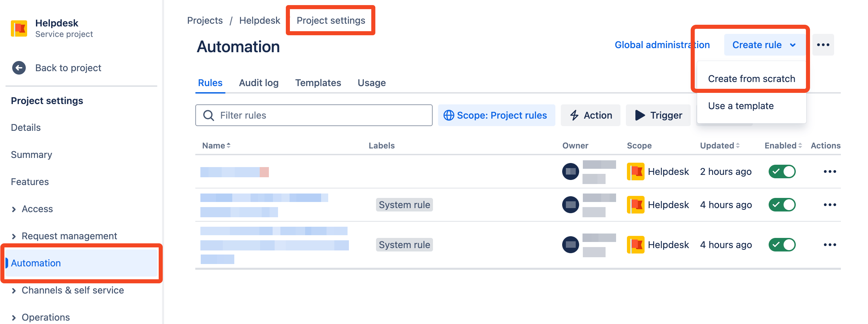Click the Helpdesk project flag logo in sidebar
This screenshot has height=324, width=868.
[x=19, y=28]
